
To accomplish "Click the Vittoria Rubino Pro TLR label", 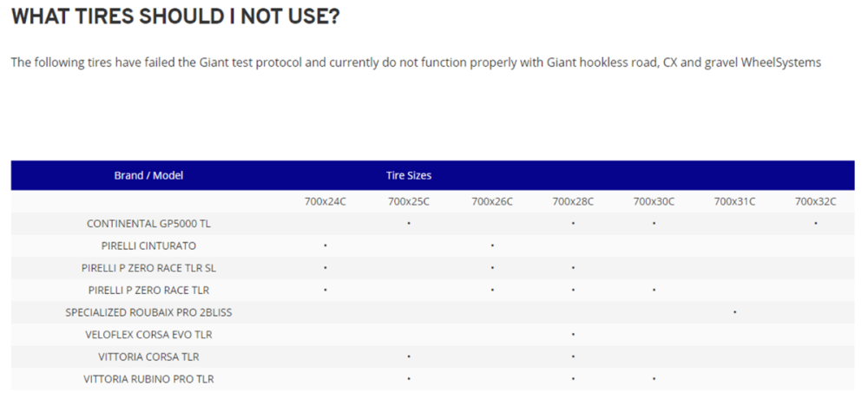I will click(148, 379).
